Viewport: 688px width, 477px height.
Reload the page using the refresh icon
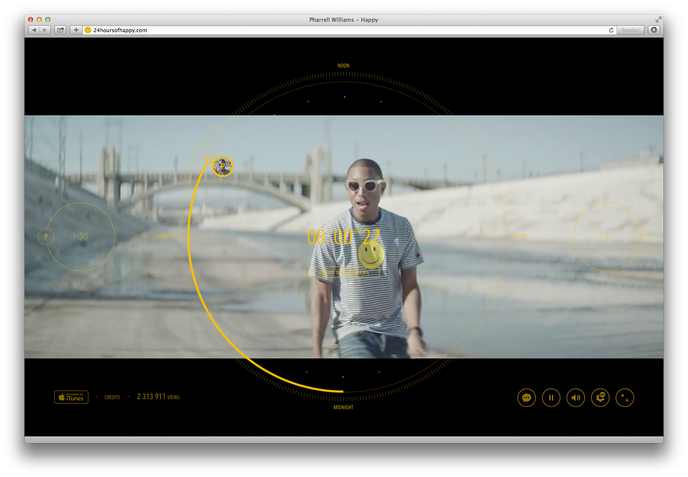[x=611, y=30]
